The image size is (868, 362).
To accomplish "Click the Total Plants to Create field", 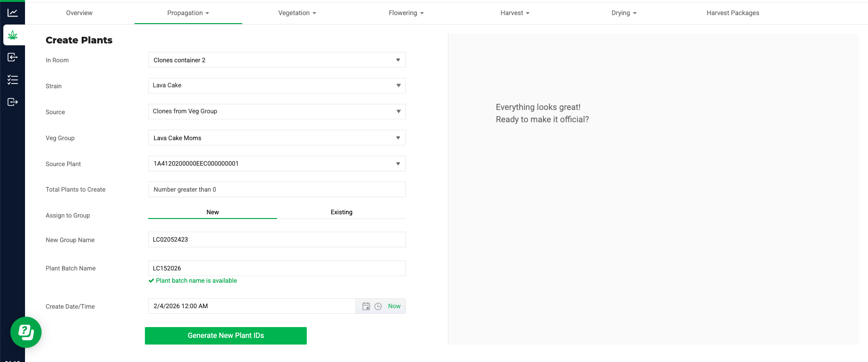I will click(x=277, y=190).
